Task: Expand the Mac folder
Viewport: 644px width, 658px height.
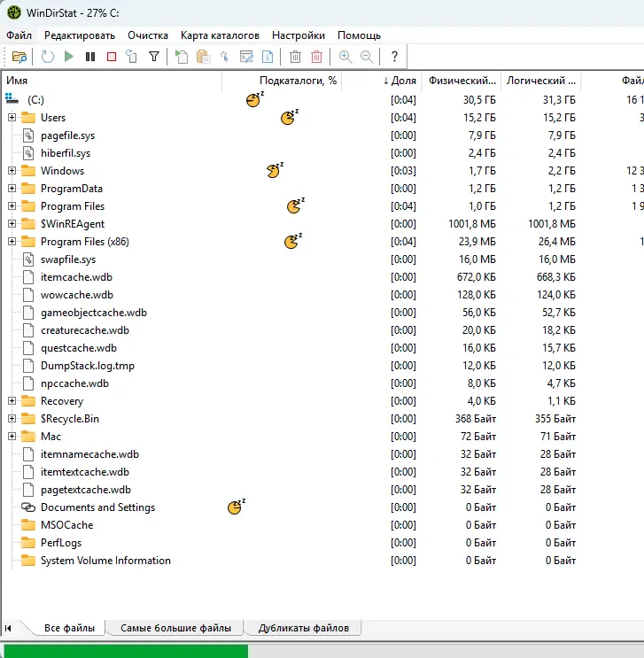Action: pos(12,436)
